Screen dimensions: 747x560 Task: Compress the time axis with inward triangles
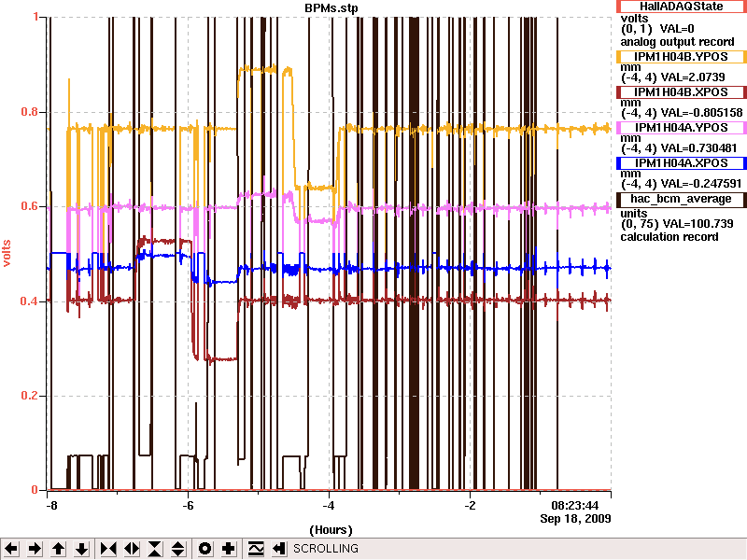point(108,549)
